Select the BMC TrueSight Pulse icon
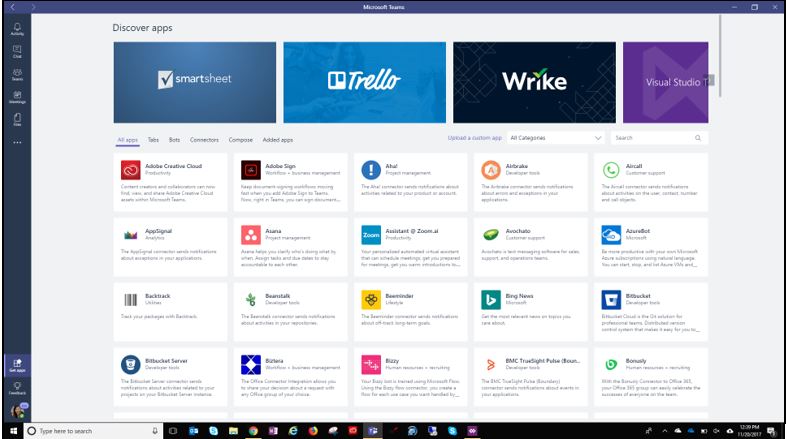Viewport: 787px width, 439px height. tap(491, 365)
